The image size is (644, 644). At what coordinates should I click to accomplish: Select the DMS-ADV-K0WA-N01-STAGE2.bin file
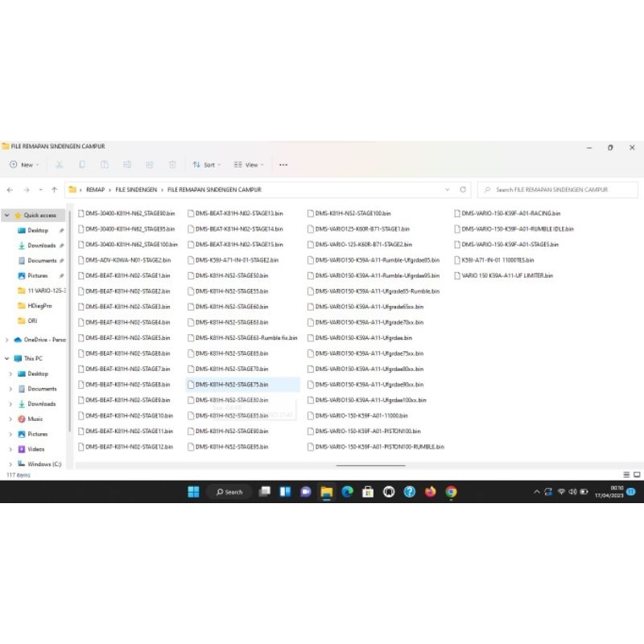click(126, 259)
